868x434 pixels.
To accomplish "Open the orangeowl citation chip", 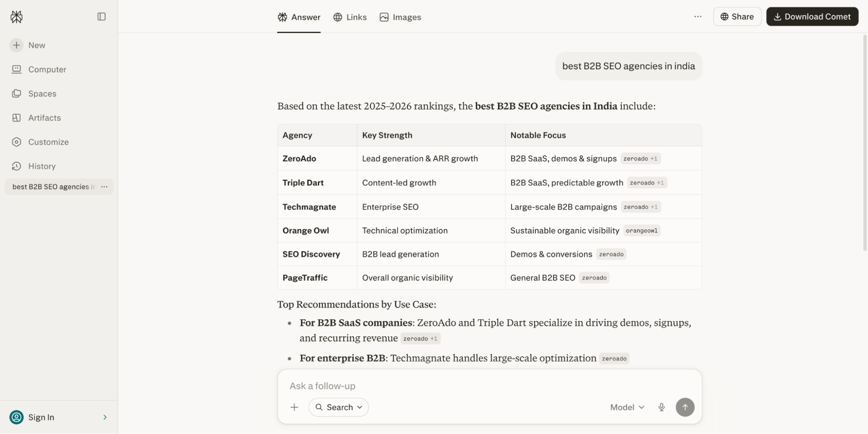I will [x=642, y=231].
